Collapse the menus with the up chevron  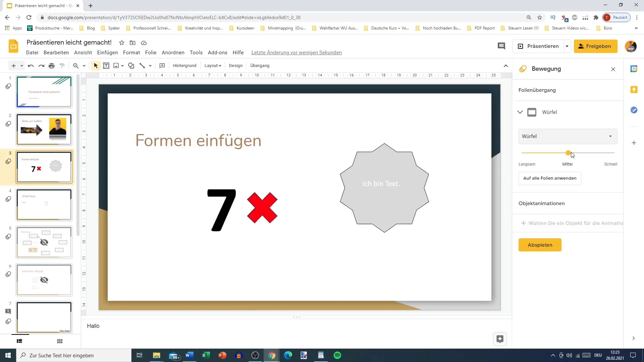(506, 66)
